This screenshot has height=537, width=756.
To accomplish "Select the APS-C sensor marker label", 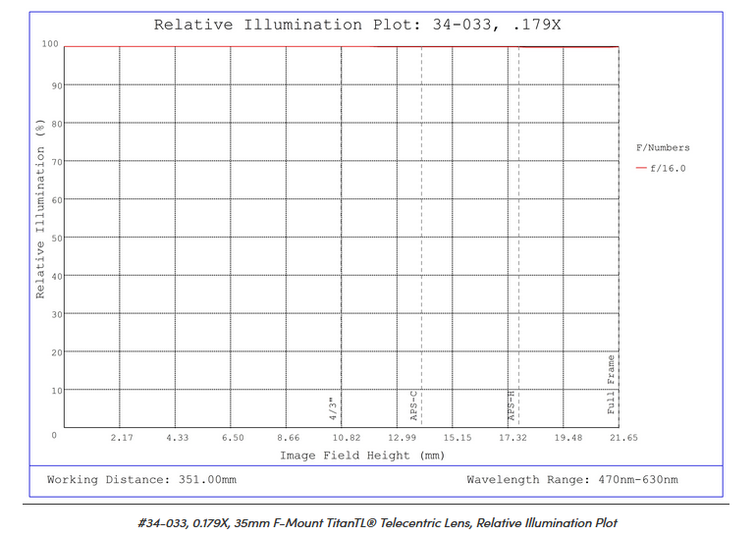I will 413,405.
